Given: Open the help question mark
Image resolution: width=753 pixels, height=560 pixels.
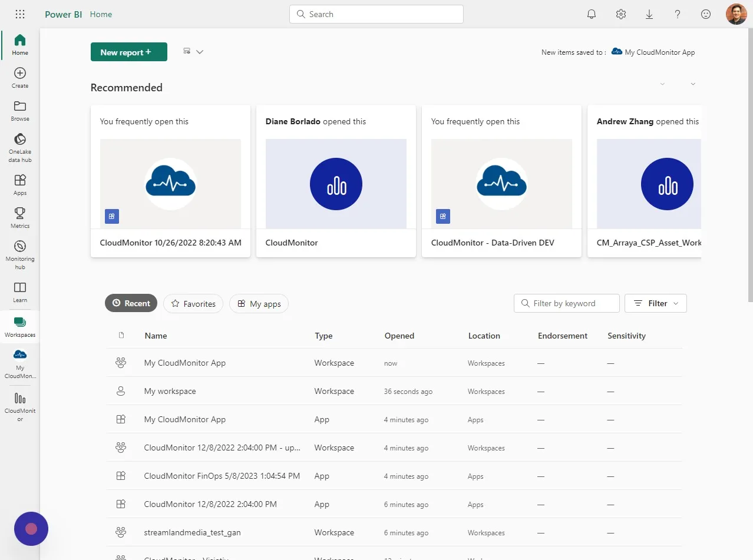Looking at the screenshot, I should tap(678, 14).
